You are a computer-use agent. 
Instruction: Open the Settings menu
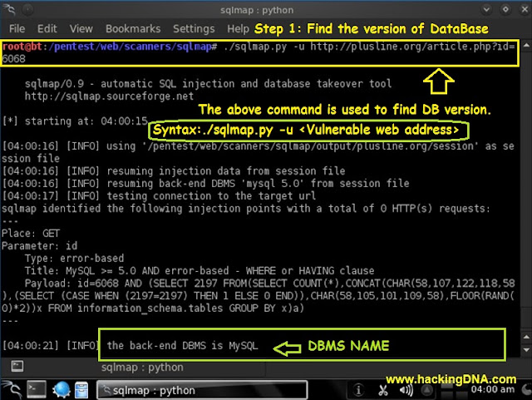[194, 29]
